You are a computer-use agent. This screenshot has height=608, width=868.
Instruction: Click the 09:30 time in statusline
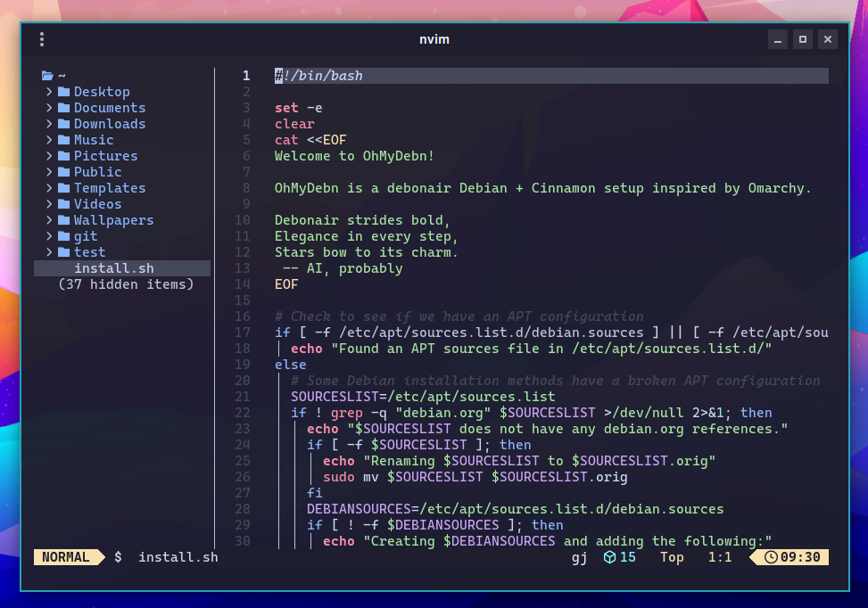800,557
